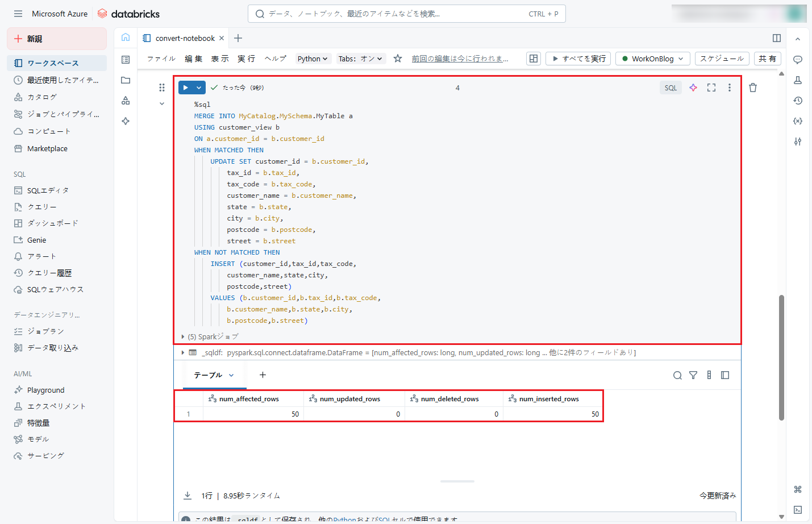Expand cell to fullscreen focus mode

tap(711, 88)
